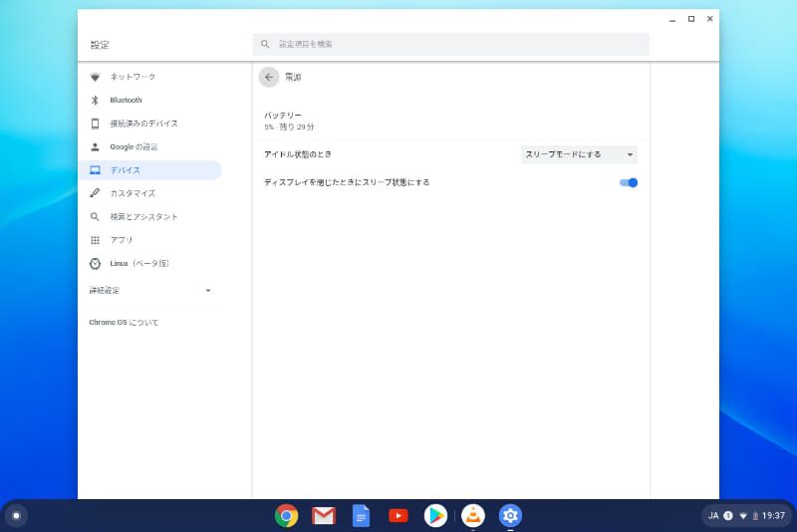The width and height of the screenshot is (797, 532).
Task: Click the network Wi-Fi icon in sidebar
Action: (x=95, y=77)
